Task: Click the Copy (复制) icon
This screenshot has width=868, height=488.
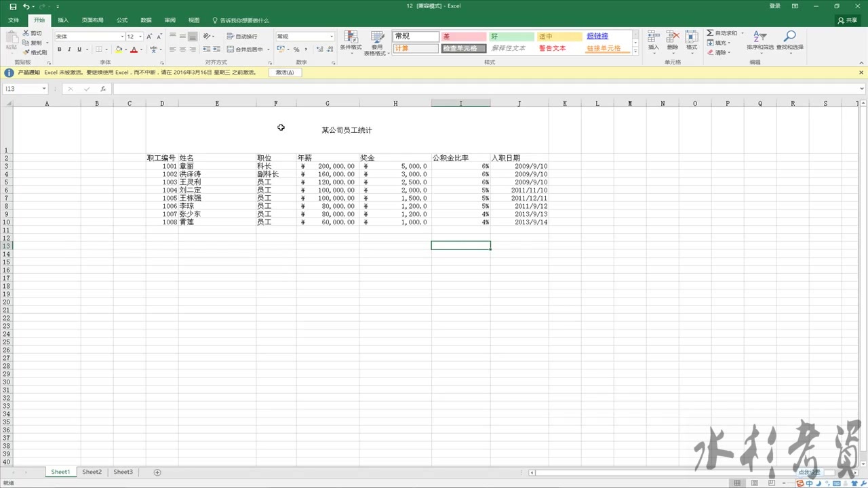Action: 26,43
